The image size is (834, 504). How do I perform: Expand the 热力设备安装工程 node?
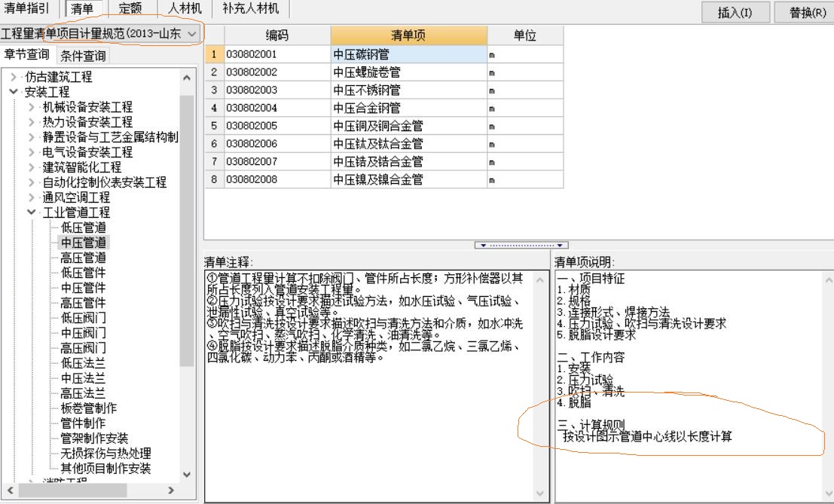32,122
